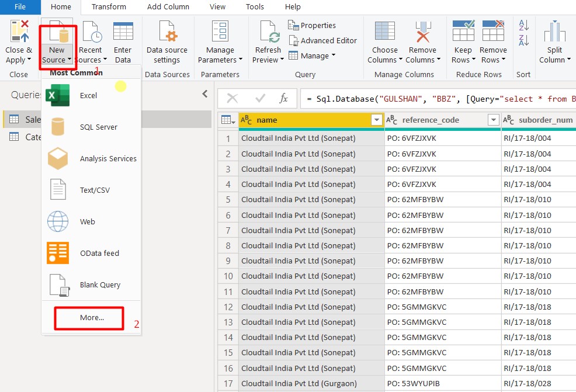Switch to the Tools tab
Screen dimensions: 576x392
(255, 7)
